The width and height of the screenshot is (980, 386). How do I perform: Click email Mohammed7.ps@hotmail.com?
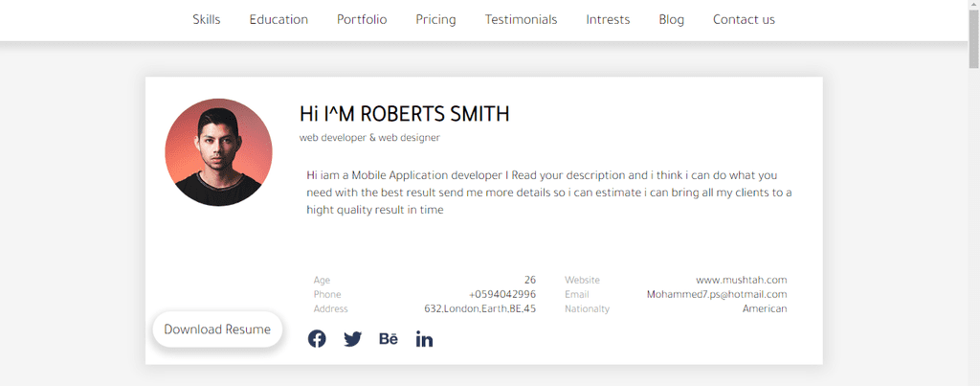click(717, 294)
